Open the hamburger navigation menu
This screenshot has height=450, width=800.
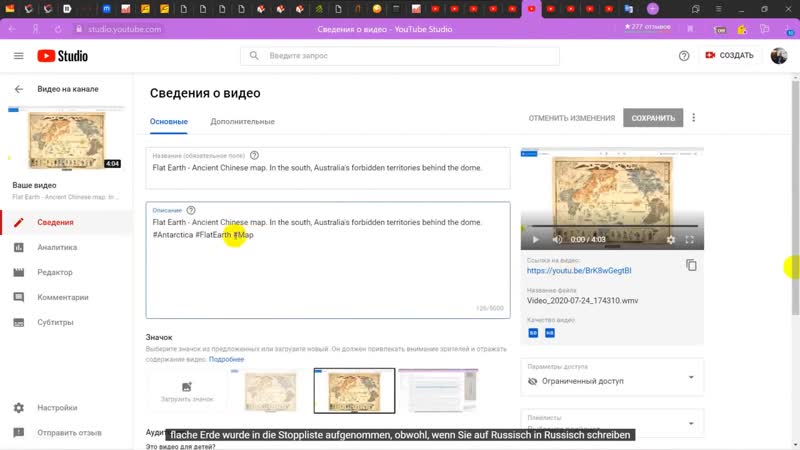pos(18,56)
